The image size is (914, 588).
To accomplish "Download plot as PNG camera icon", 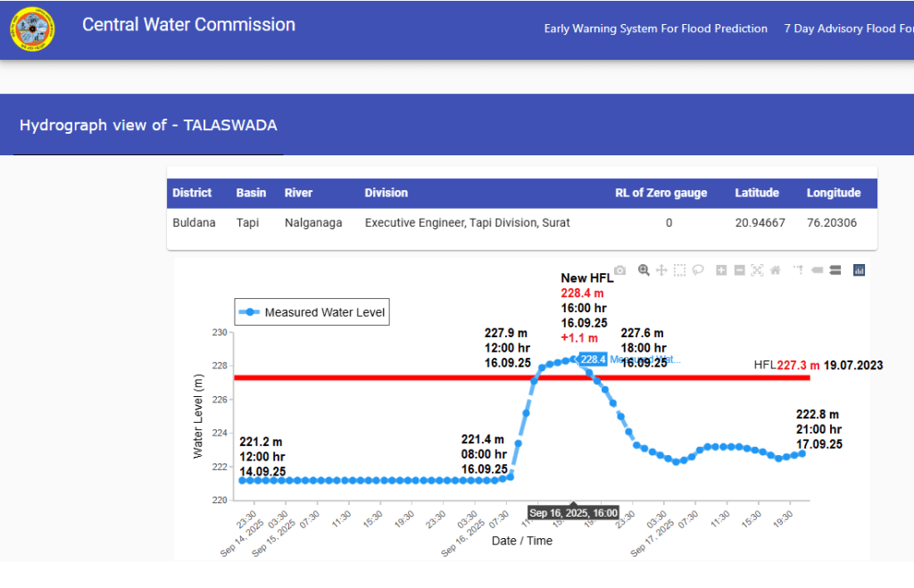I will (x=619, y=270).
